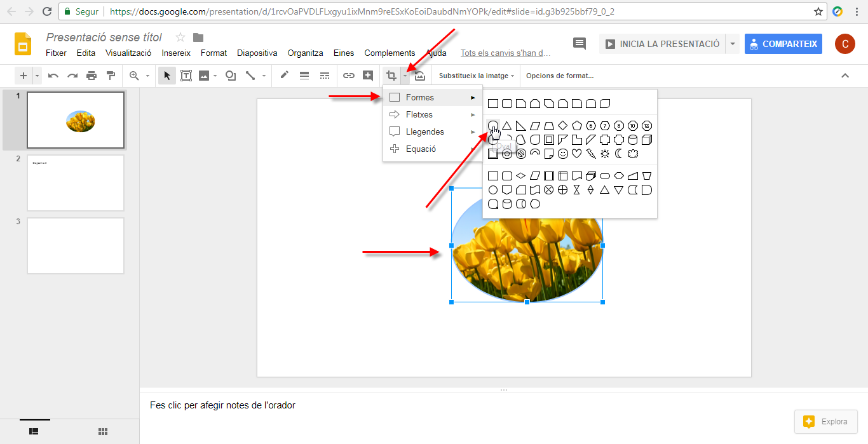Open presentation options arrow next to INICIA
Viewport: 868px width, 444px height.
click(x=733, y=44)
